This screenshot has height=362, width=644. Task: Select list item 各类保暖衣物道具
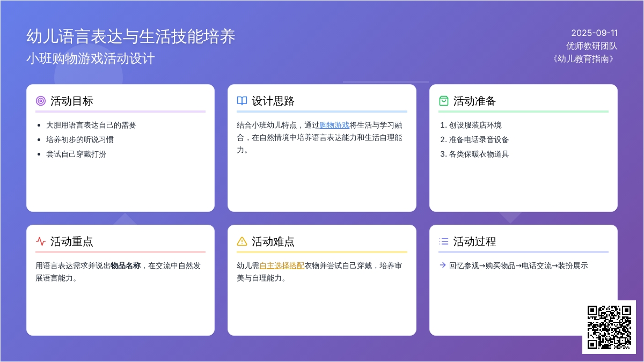(479, 154)
